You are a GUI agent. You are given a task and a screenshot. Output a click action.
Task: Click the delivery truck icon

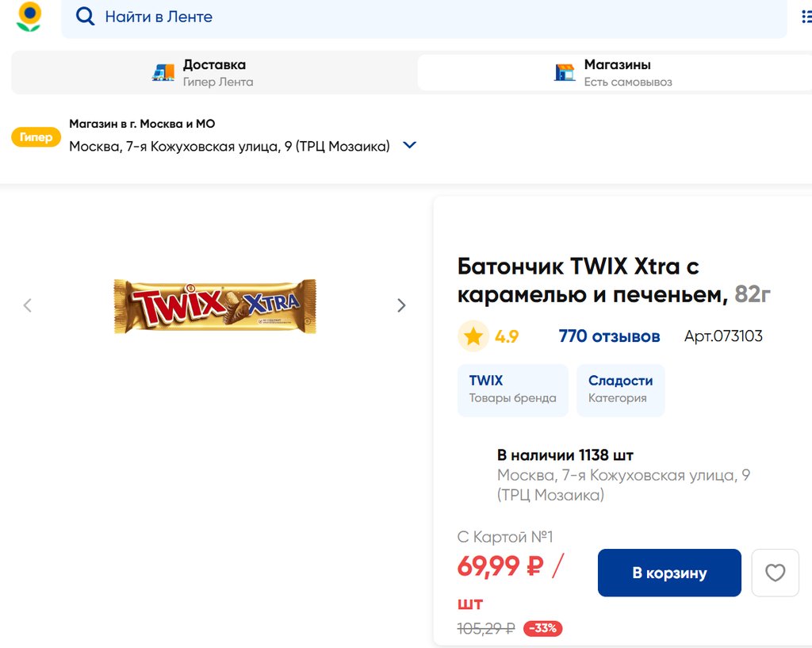(163, 72)
